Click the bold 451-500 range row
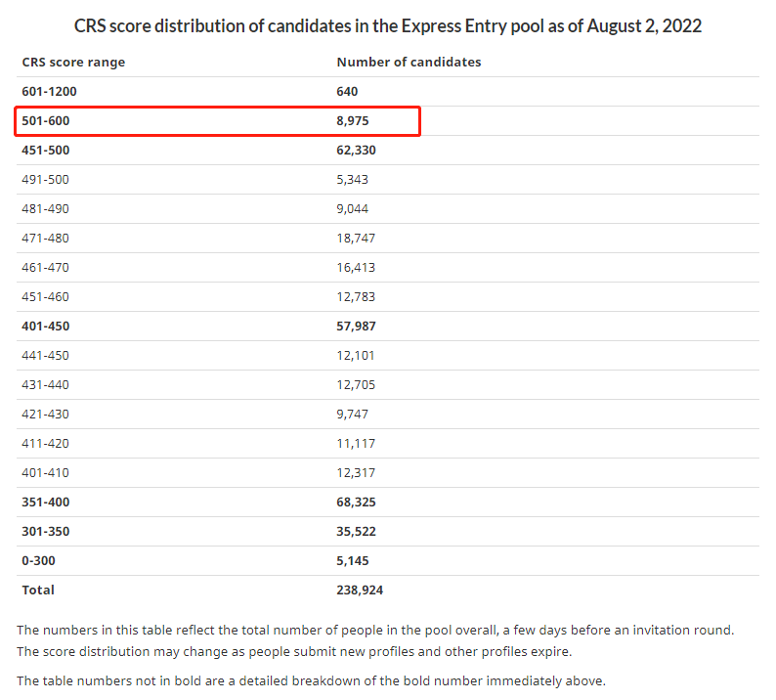This screenshot has width=776, height=700. (x=387, y=150)
